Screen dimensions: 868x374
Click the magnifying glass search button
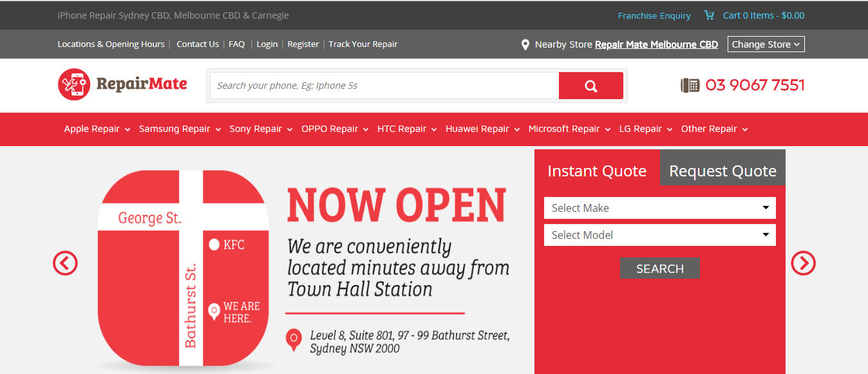[x=590, y=86]
